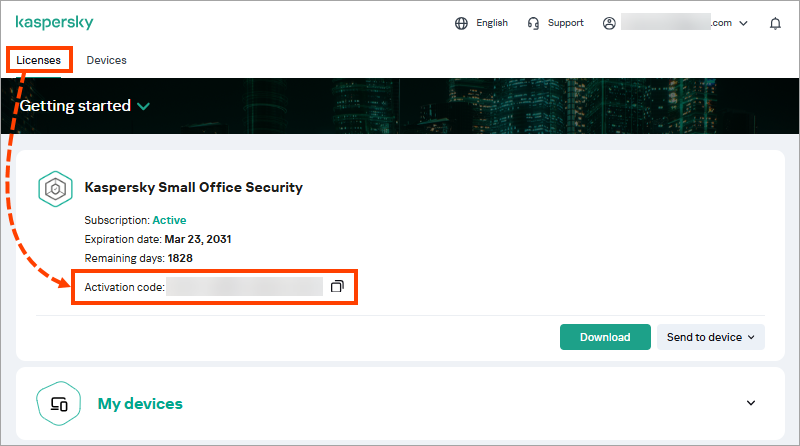
Task: Click the user account avatar icon
Action: (x=609, y=23)
